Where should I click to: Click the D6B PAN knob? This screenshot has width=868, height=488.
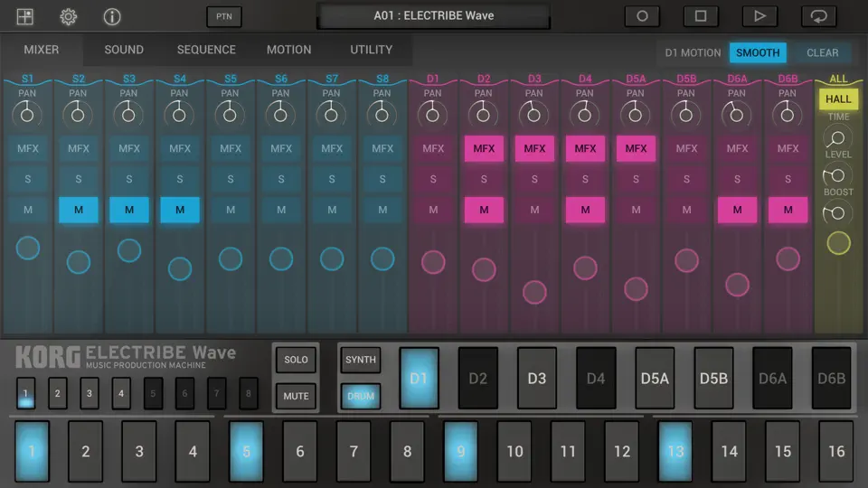(788, 115)
